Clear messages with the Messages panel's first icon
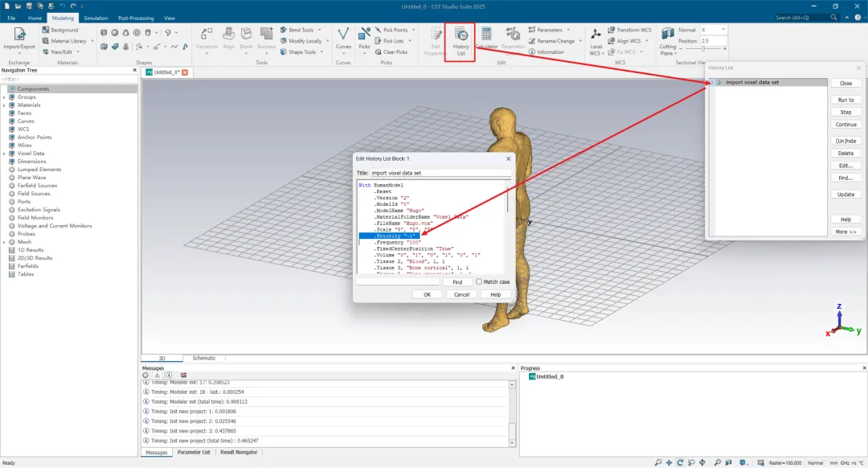The width and height of the screenshot is (868, 468). click(145, 375)
